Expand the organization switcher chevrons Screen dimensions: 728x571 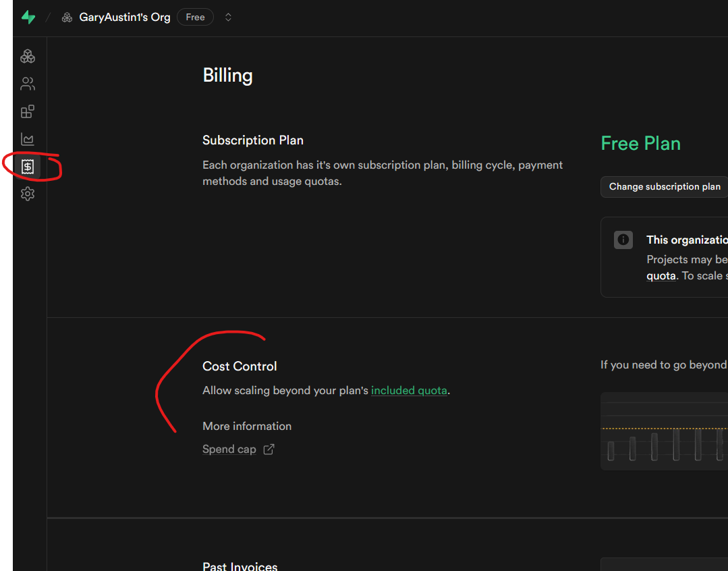228,18
